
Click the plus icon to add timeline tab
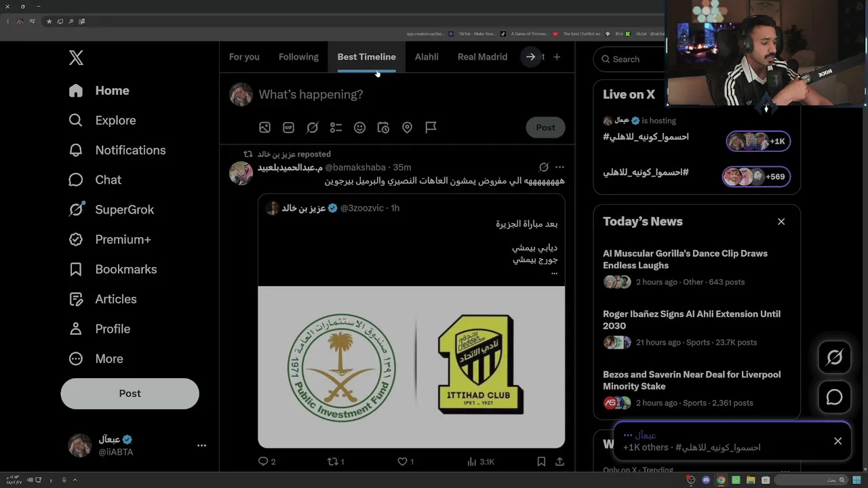557,57
